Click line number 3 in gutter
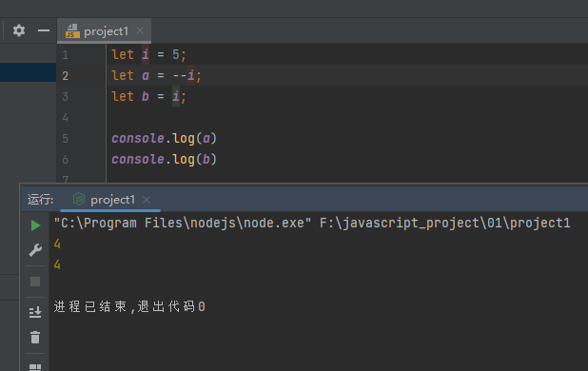Image resolution: width=588 pixels, height=371 pixels. pyautogui.click(x=66, y=97)
